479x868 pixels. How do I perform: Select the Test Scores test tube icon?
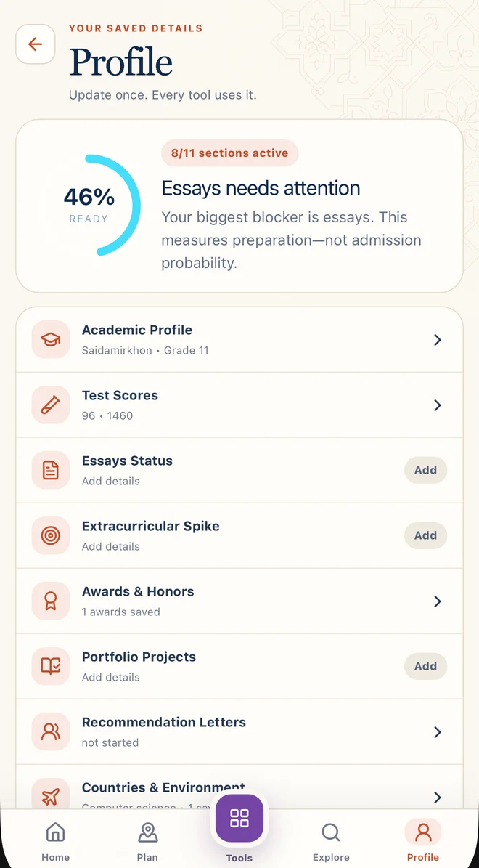(50, 405)
